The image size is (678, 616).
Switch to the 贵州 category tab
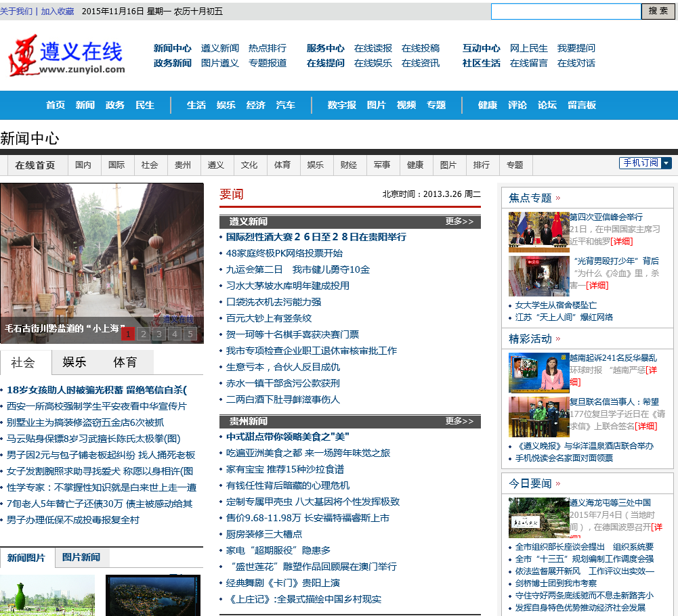point(183,165)
